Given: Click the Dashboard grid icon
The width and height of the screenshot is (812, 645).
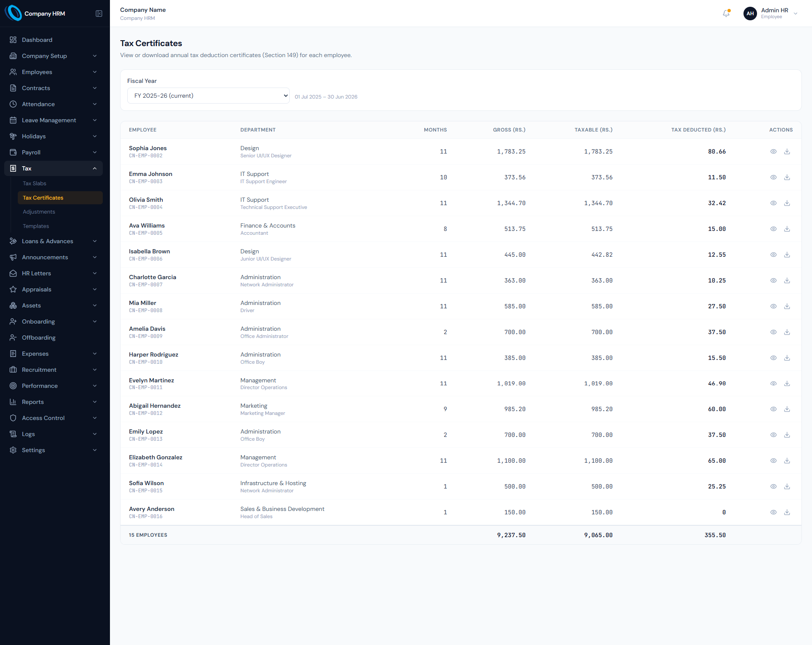Looking at the screenshot, I should [13, 40].
